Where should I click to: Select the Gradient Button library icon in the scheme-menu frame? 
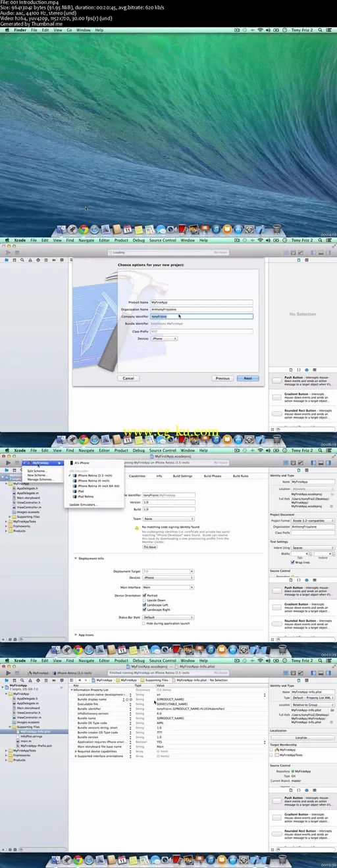tap(277, 608)
